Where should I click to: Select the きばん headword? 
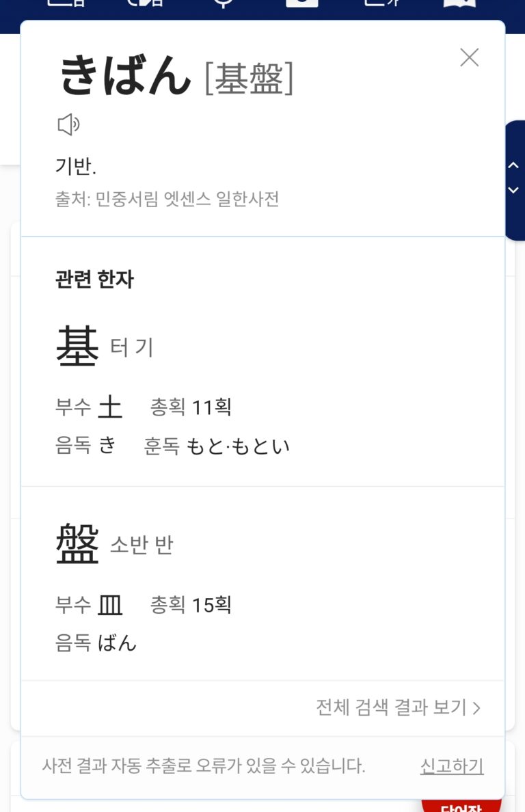(x=126, y=76)
